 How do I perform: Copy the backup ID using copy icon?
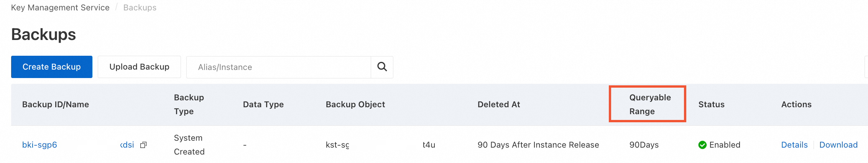click(143, 145)
